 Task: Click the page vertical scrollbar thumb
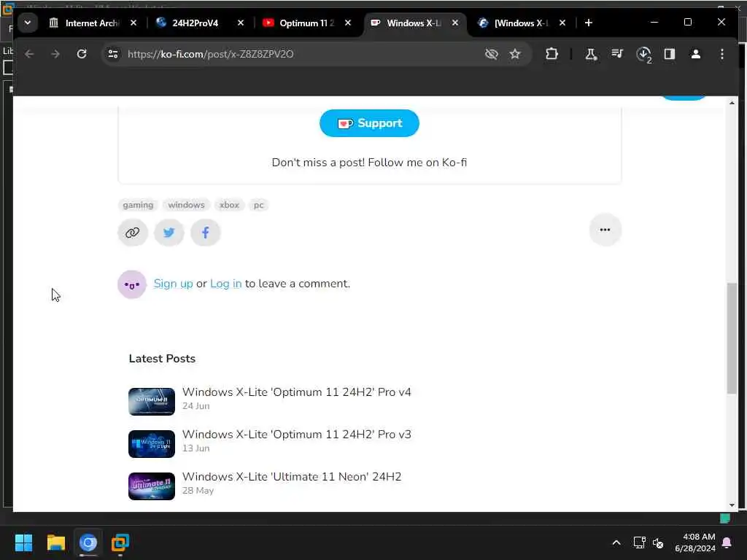pos(731,338)
